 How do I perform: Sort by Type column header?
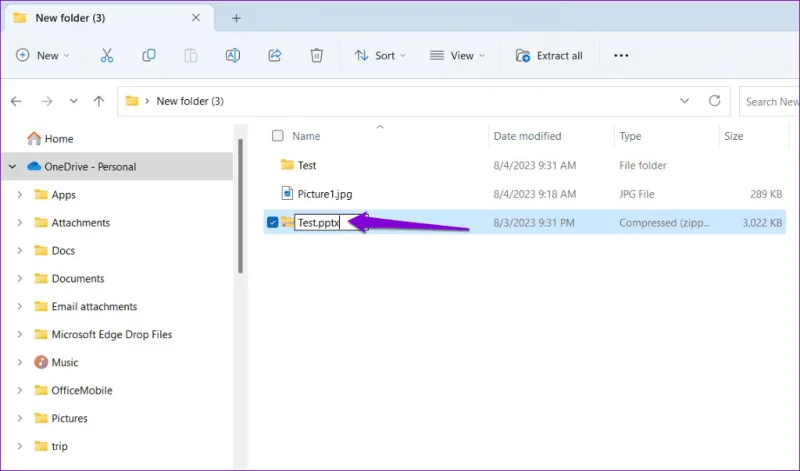click(630, 136)
